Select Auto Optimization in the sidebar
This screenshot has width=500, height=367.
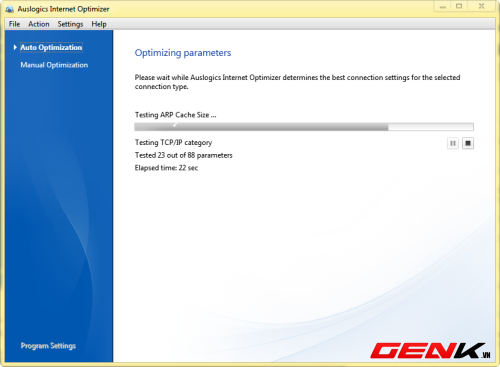tap(51, 47)
